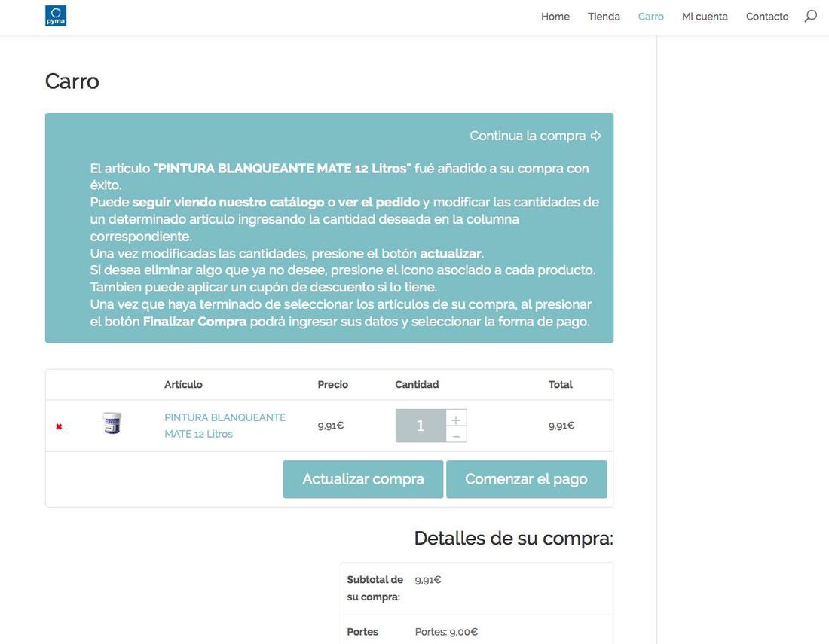Open the Tienda menu item

[x=604, y=17]
